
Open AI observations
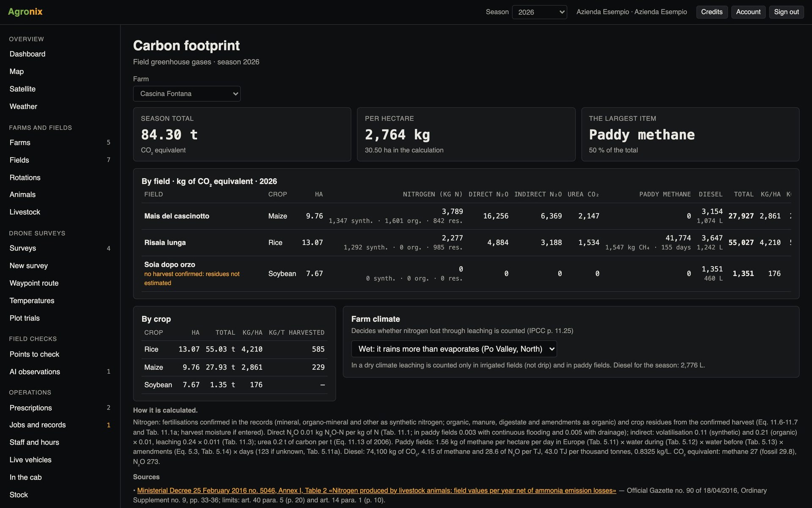[x=60, y=372]
